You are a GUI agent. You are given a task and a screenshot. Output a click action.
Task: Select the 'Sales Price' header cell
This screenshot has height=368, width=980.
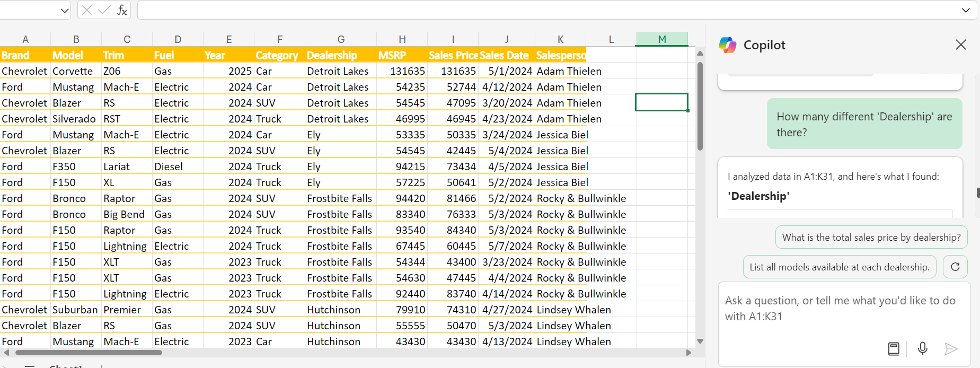453,55
